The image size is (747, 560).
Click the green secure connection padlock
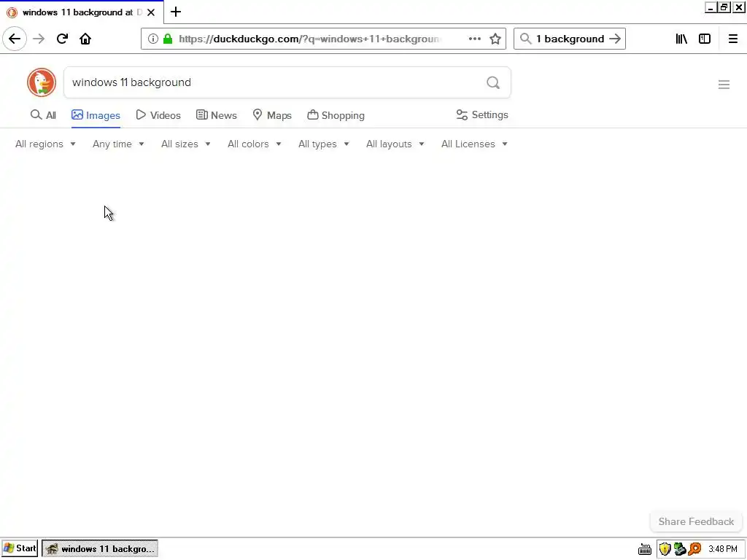point(168,39)
